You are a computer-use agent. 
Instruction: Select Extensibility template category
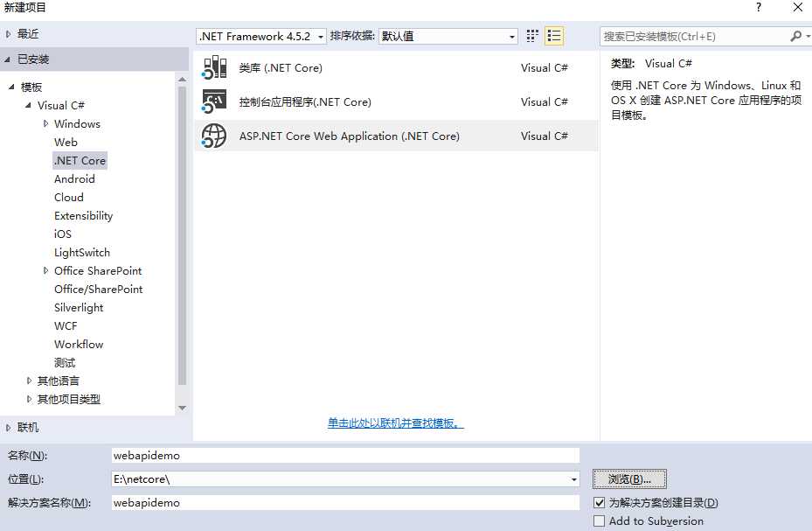pyautogui.click(x=83, y=215)
